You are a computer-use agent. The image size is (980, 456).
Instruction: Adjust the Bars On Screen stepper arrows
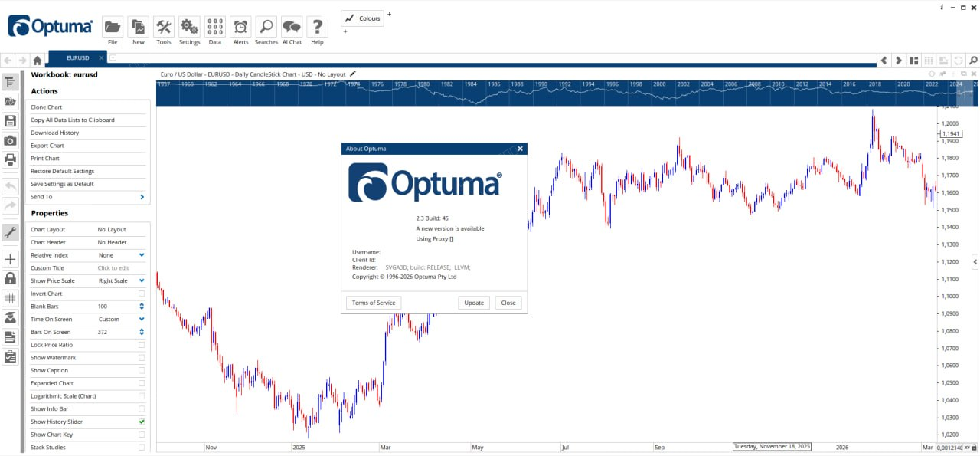pos(142,332)
